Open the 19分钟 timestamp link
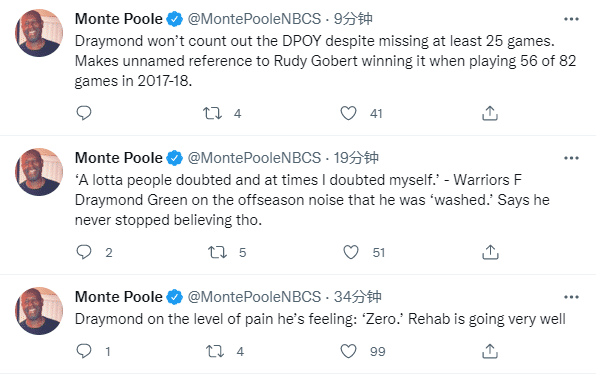This screenshot has height=375, width=596. pos(356,158)
